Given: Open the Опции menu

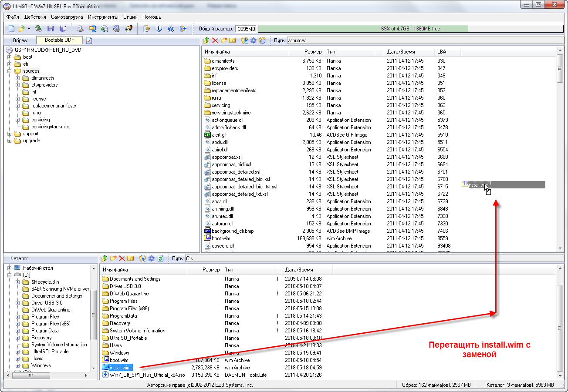Looking at the screenshot, I should click(131, 17).
